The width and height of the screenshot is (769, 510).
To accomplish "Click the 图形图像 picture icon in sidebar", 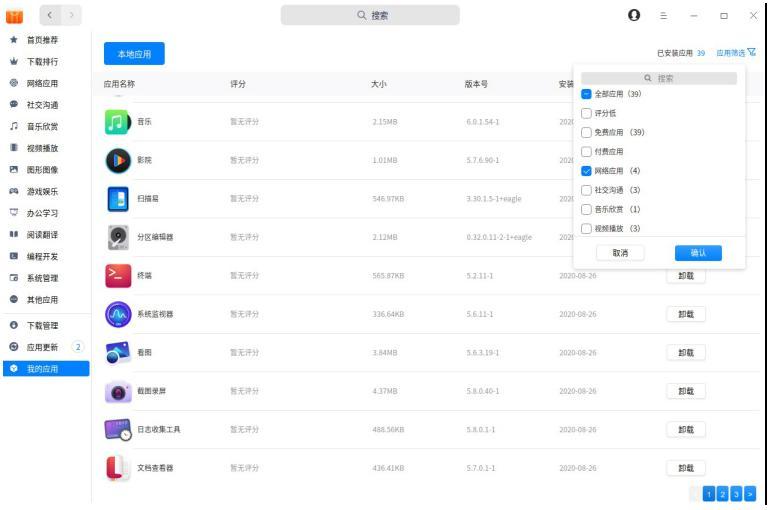I will (x=14, y=169).
